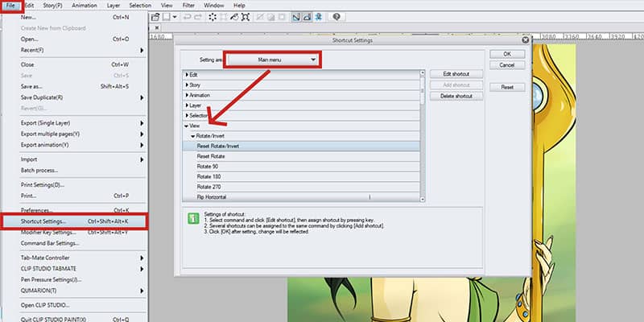The image size is (644, 322).
Task: Click the Reset button in the dialog
Action: (x=507, y=88)
